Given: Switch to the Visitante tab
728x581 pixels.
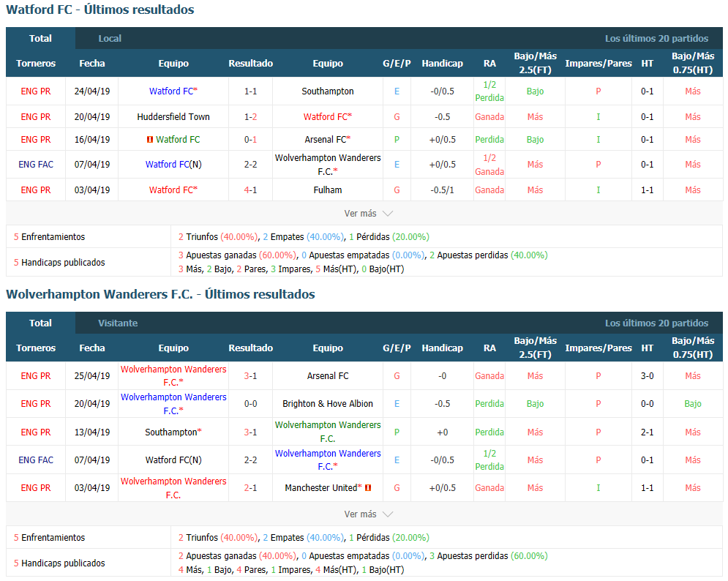Looking at the screenshot, I should (118, 323).
